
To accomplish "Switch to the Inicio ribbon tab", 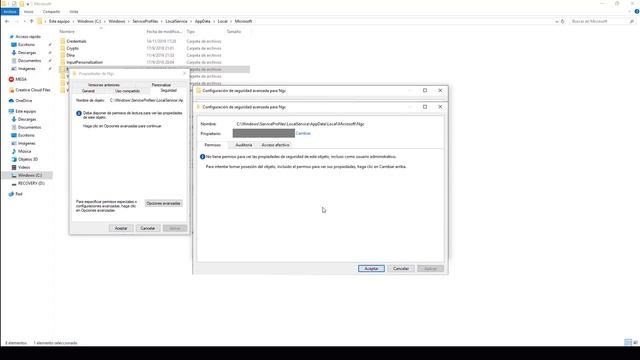I will coord(29,11).
